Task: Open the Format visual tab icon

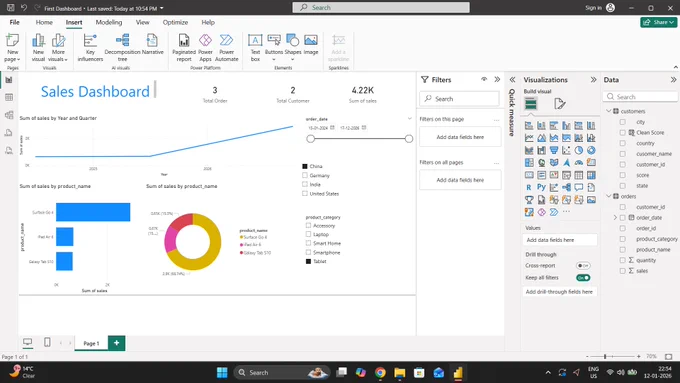Action: click(560, 104)
